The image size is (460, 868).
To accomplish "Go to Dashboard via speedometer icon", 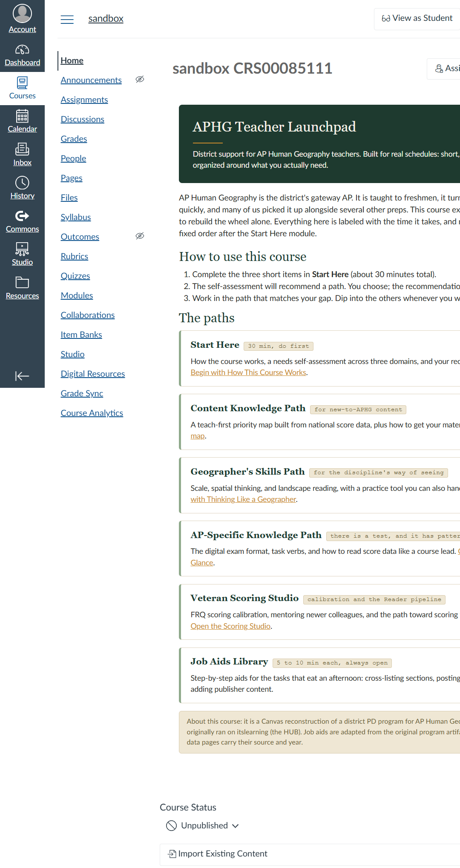I will click(x=22, y=50).
